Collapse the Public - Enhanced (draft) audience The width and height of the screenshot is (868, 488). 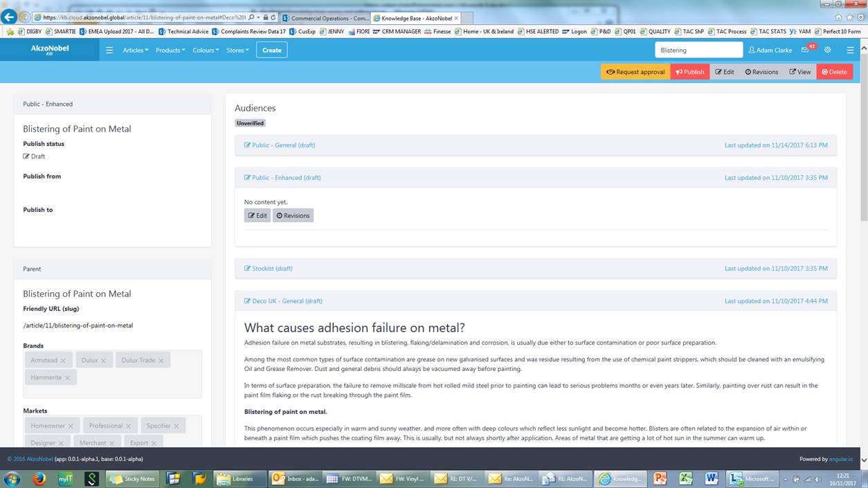[x=536, y=177]
